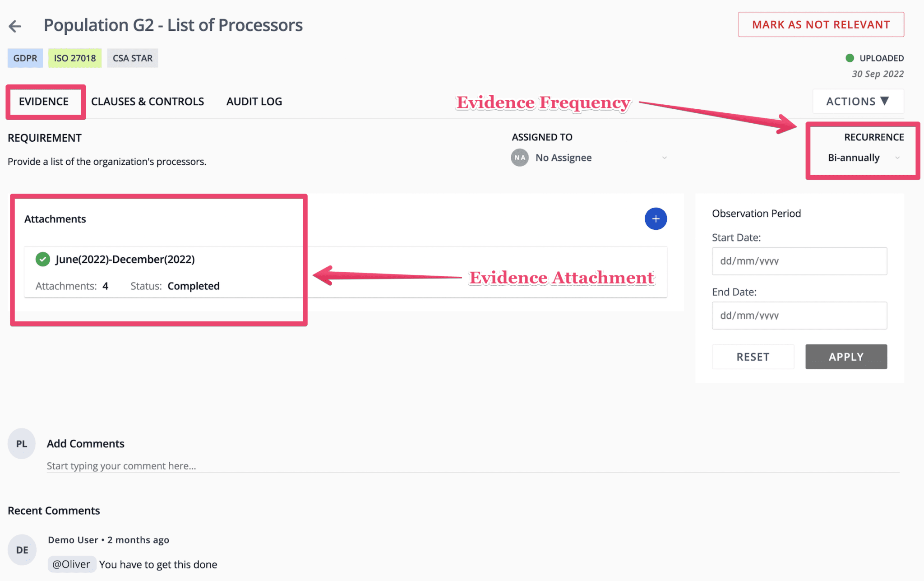Viewport: 924px width, 581px height.
Task: Open June(2022)-December(2022) attachment entry
Action: pos(346,272)
